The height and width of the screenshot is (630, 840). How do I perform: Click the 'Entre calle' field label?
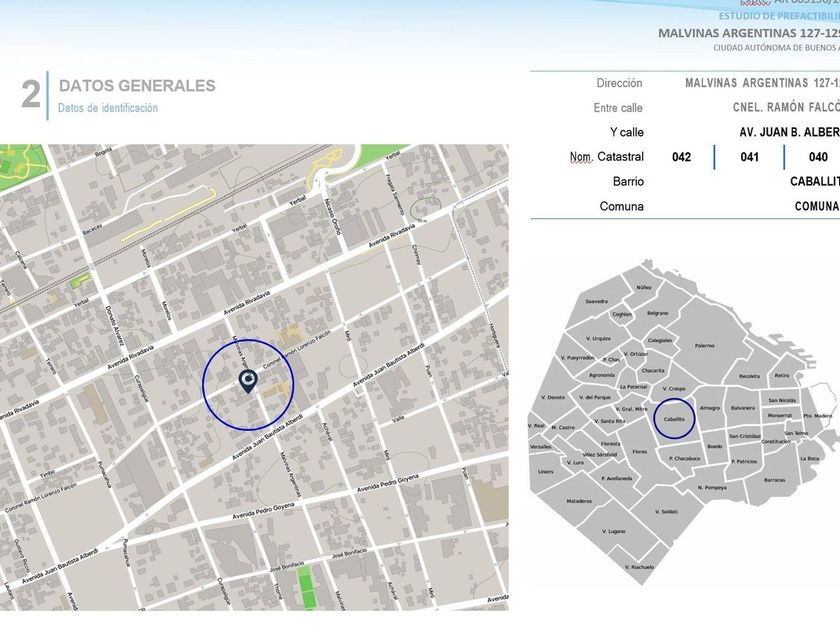(x=618, y=108)
